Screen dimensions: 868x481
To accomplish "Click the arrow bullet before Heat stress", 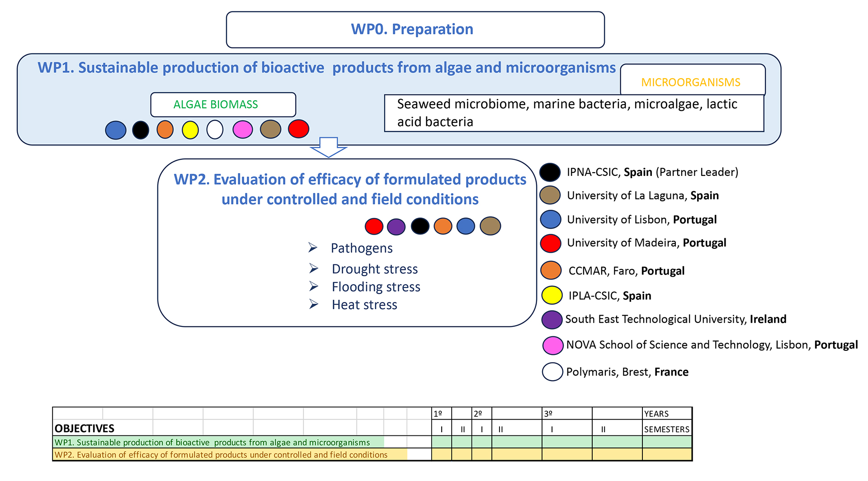I will tap(314, 305).
